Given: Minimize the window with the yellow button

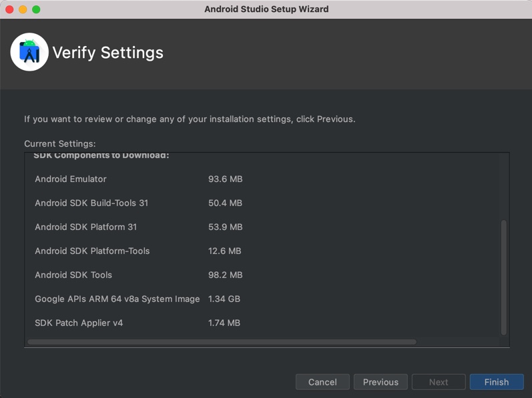Looking at the screenshot, I should pos(23,9).
